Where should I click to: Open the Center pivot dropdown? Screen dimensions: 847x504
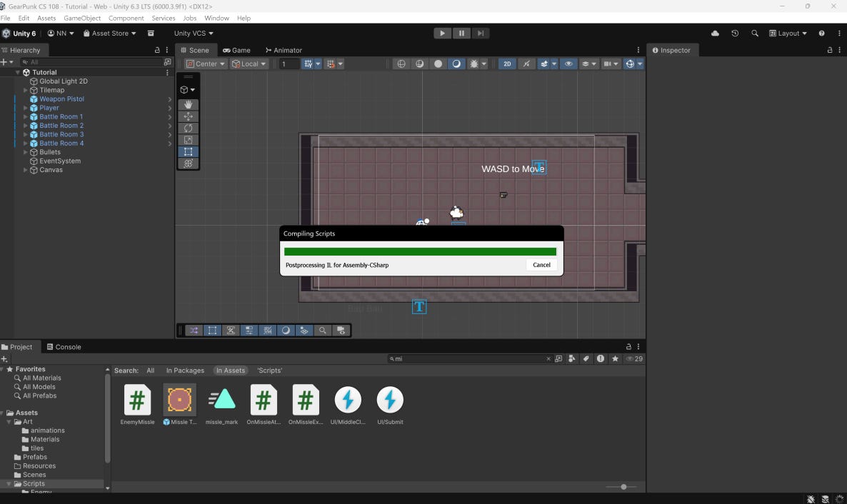[x=205, y=64]
